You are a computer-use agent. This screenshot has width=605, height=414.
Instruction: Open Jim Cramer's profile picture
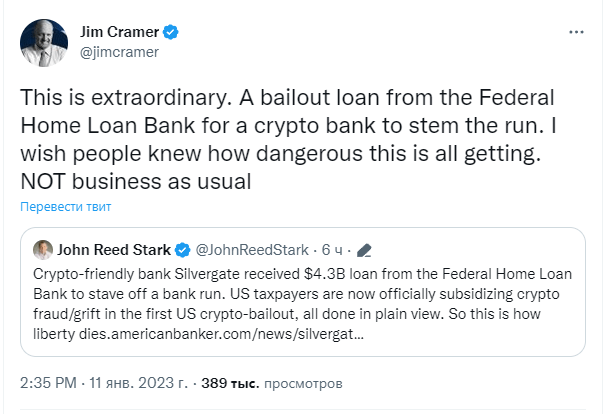tap(44, 43)
